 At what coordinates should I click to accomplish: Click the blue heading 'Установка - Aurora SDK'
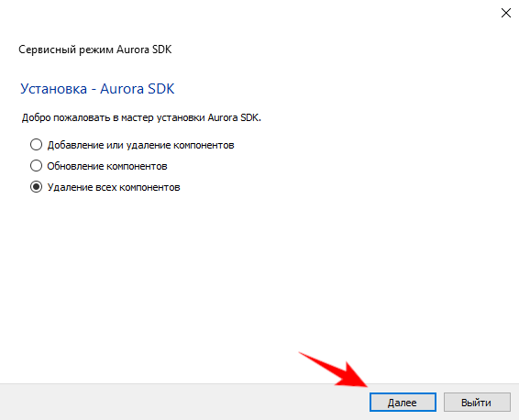point(97,89)
